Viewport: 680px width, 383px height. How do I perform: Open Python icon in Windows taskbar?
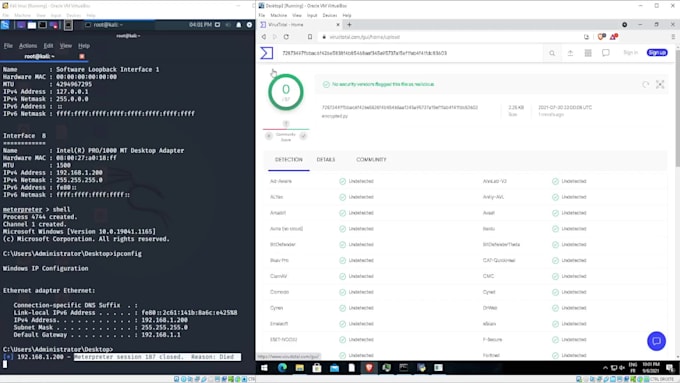coord(421,368)
